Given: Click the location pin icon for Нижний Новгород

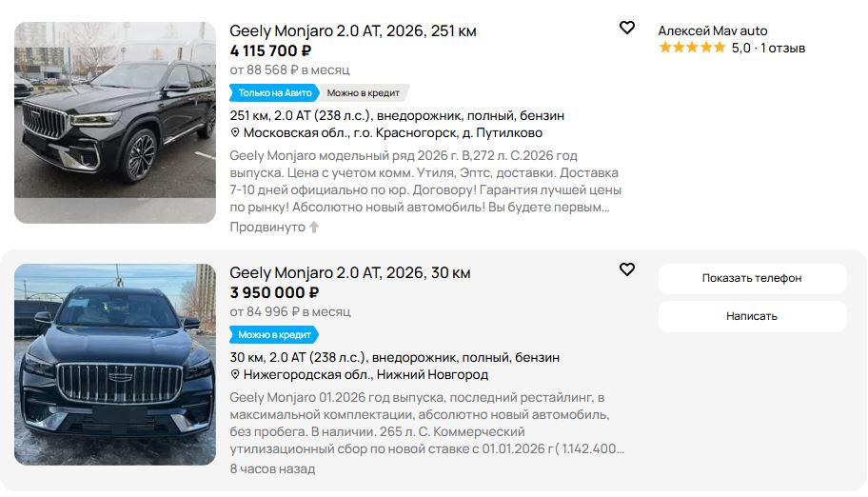Looking at the screenshot, I should [235, 375].
